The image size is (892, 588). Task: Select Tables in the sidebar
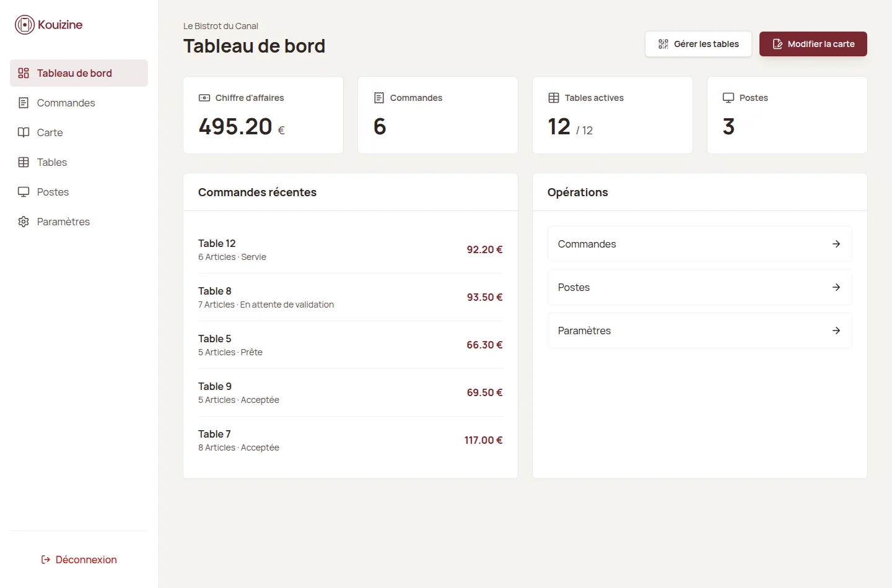tap(79, 162)
